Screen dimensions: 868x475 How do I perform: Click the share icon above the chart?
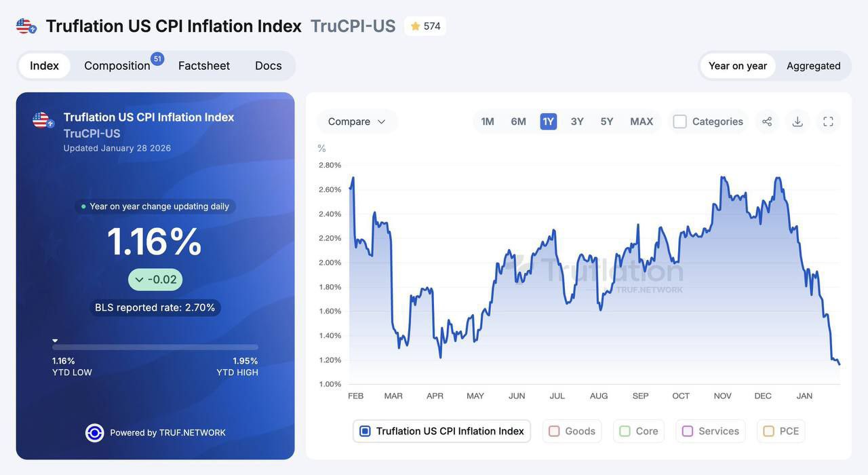[767, 121]
